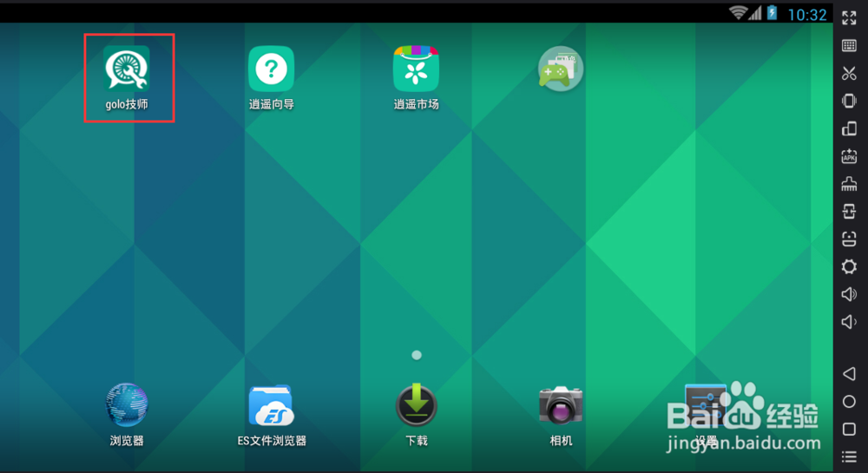Open emulator settings gear in sidebar
Image resolution: width=868 pixels, height=473 pixels.
pyautogui.click(x=849, y=266)
